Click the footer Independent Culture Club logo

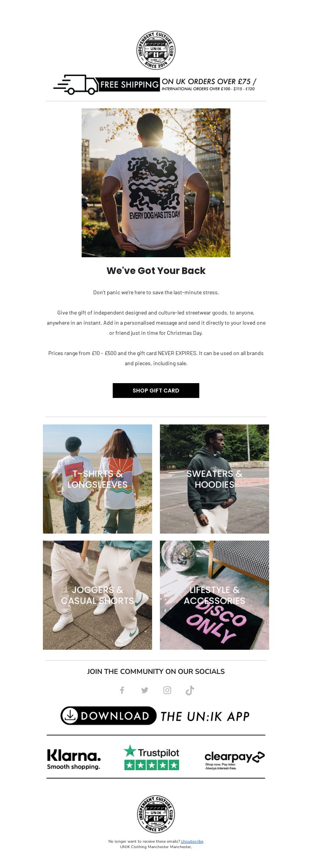(x=156, y=814)
